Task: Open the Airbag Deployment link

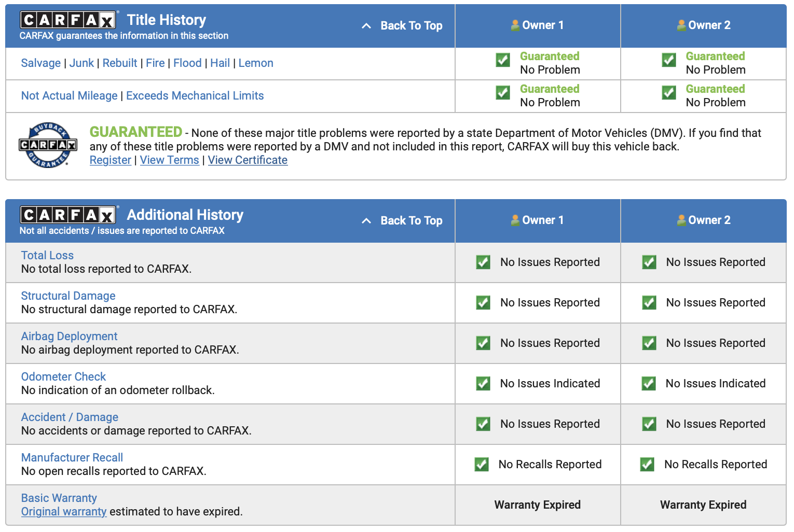Action: (69, 336)
